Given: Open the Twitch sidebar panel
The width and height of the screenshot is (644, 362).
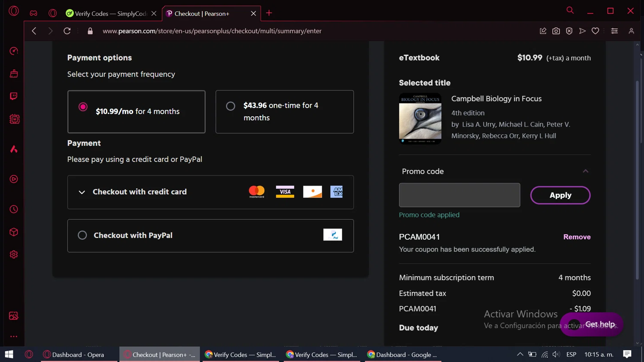Looking at the screenshot, I should 14,96.
